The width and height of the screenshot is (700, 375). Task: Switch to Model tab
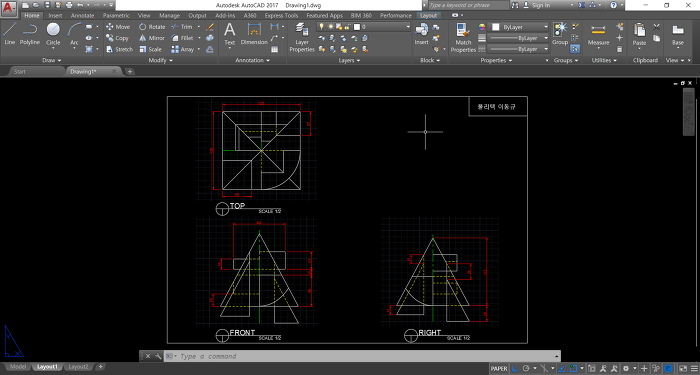[18, 367]
